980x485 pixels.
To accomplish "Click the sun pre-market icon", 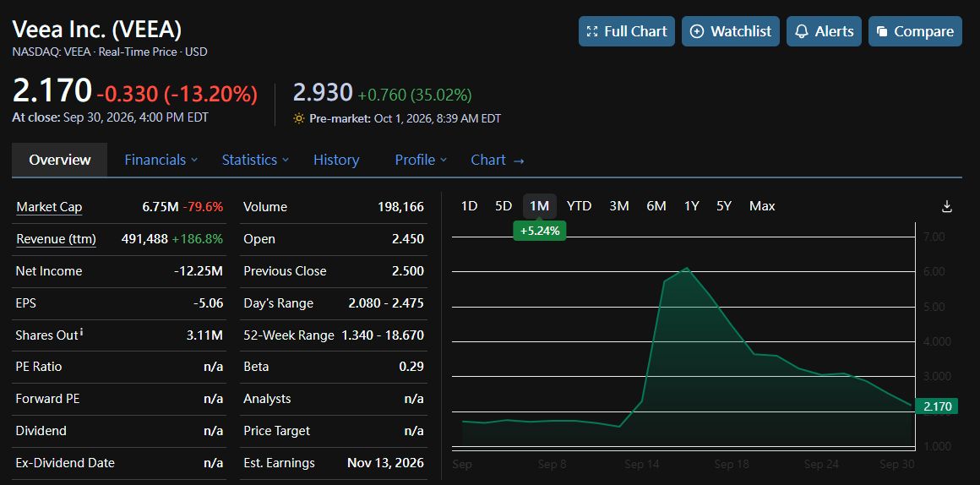I will click(299, 118).
